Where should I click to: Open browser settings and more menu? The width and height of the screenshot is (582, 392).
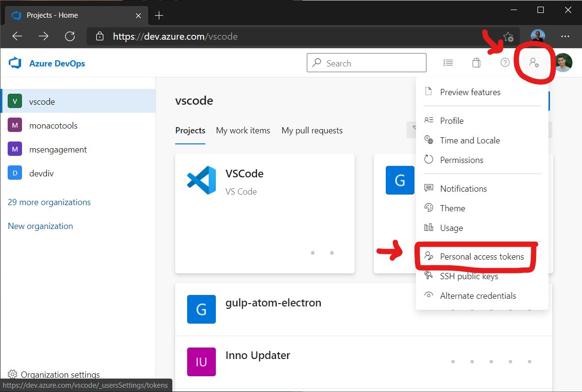[565, 36]
